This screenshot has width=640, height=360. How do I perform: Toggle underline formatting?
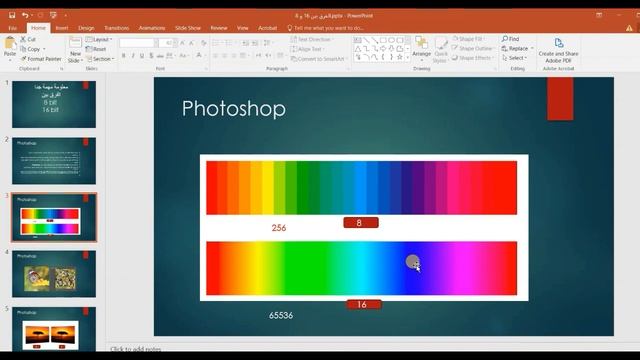coord(142,56)
